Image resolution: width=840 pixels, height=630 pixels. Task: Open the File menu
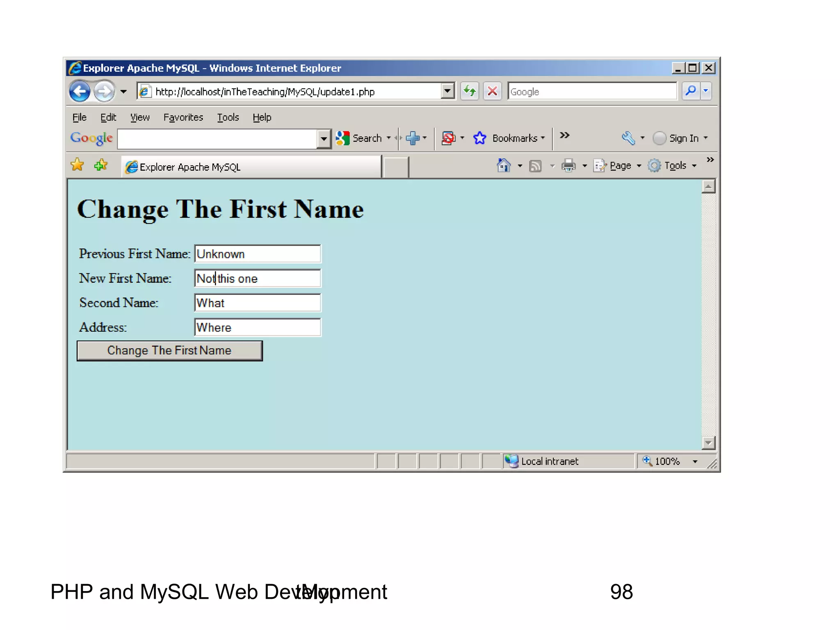(80, 117)
